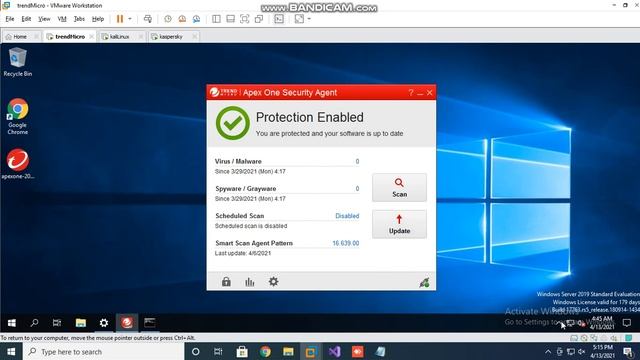Select the Google Chrome desktop icon

(x=18, y=116)
